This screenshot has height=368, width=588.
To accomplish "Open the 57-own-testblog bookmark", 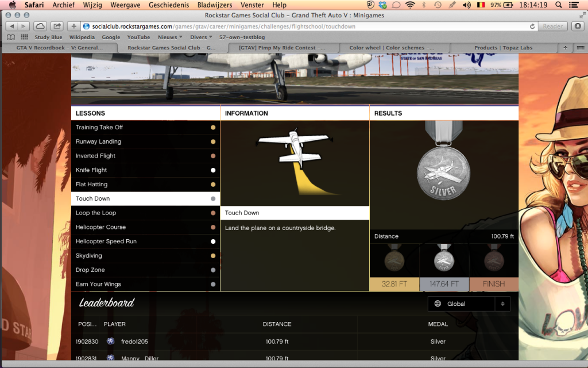I will [242, 37].
